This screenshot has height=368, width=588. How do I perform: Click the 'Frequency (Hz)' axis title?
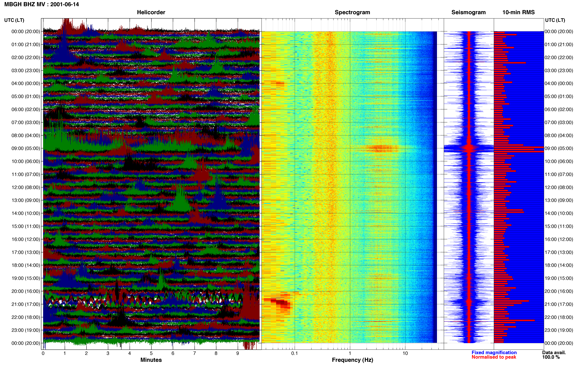(x=352, y=360)
